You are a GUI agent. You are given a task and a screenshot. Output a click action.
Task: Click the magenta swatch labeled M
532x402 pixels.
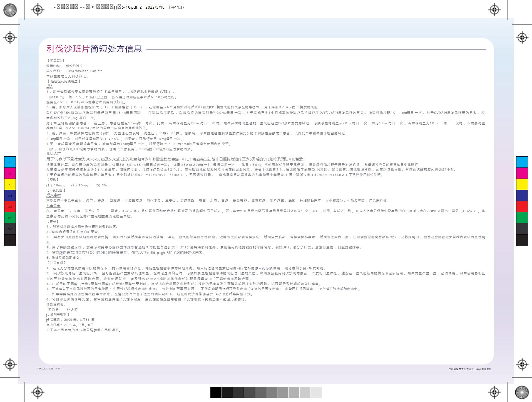click(x=10, y=173)
